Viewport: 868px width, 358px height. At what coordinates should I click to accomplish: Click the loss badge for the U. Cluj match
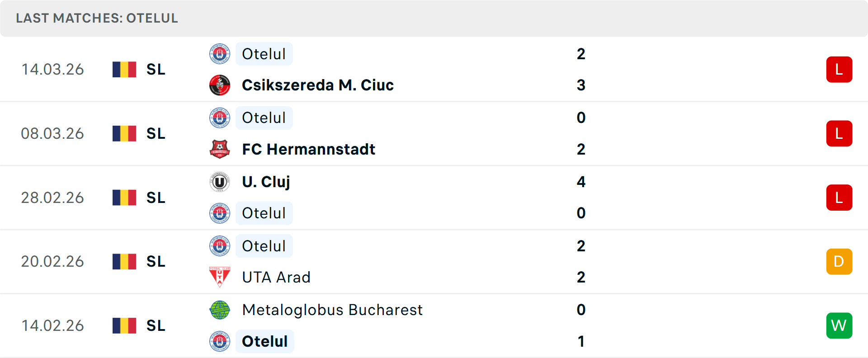(x=839, y=198)
